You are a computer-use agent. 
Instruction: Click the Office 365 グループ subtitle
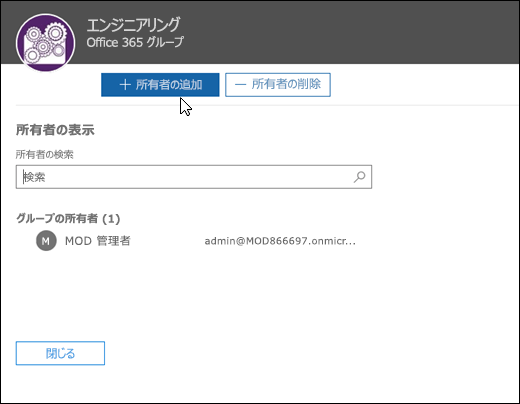point(135,42)
